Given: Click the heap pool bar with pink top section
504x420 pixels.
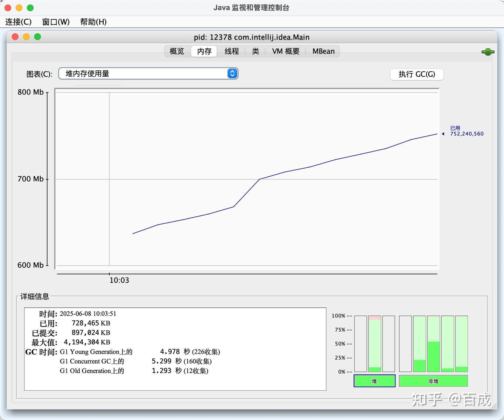Looking at the screenshot, I should pyautogui.click(x=374, y=343).
